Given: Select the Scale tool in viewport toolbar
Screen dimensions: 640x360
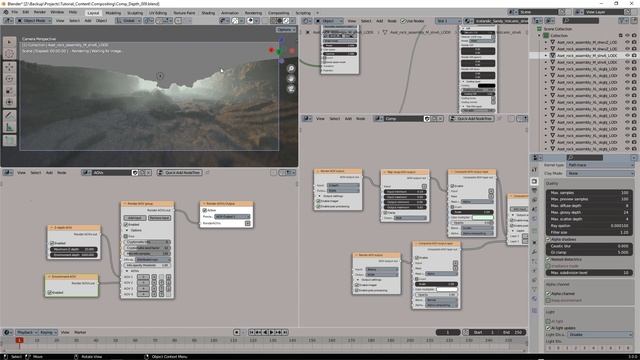Looking at the screenshot, I should coord(10,91).
